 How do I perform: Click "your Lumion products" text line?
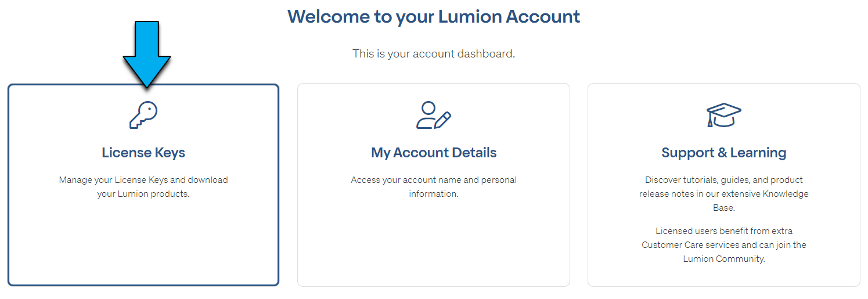[x=143, y=194]
